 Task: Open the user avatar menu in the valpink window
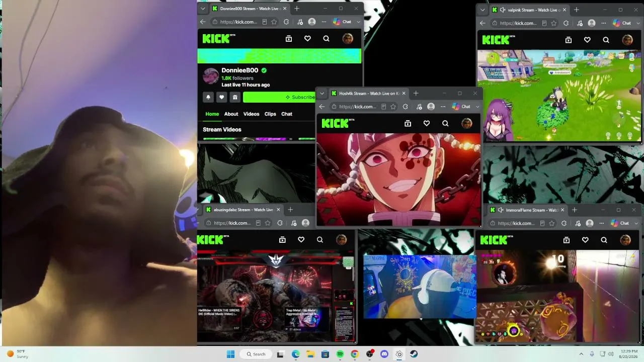627,40
